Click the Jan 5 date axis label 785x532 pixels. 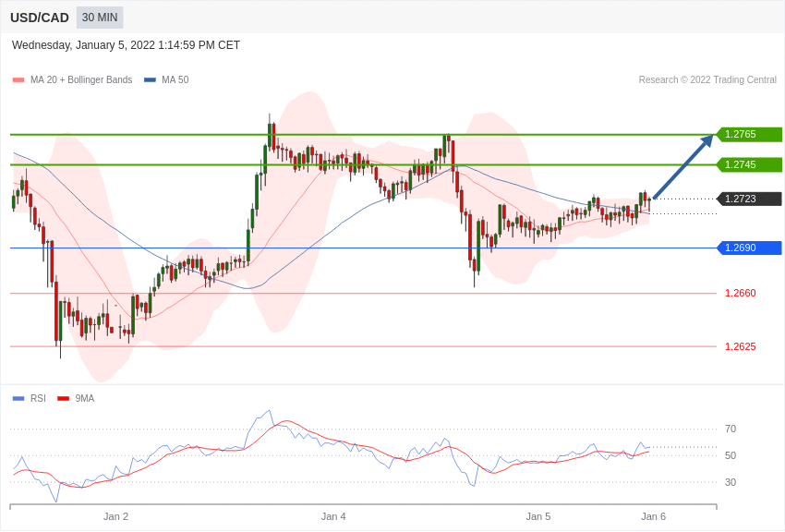[x=538, y=516]
